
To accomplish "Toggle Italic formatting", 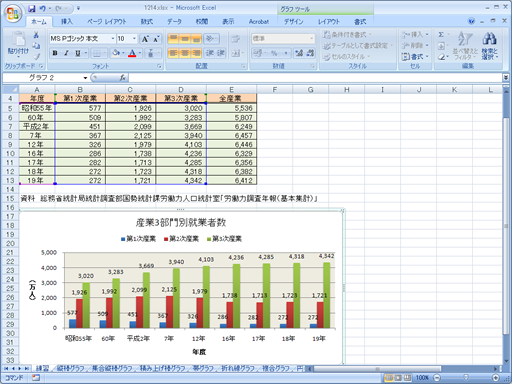I will coord(66,53).
